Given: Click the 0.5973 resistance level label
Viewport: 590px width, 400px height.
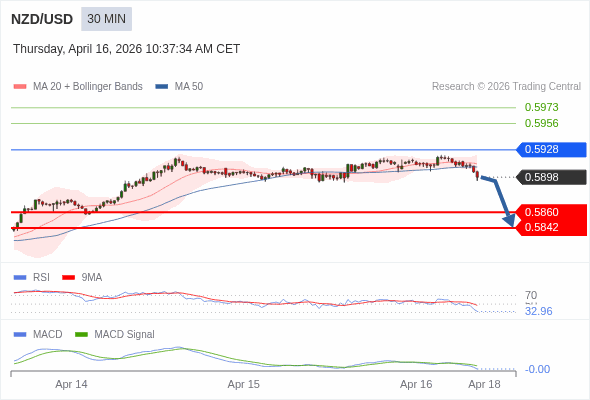Looking at the screenshot, I should (x=541, y=107).
